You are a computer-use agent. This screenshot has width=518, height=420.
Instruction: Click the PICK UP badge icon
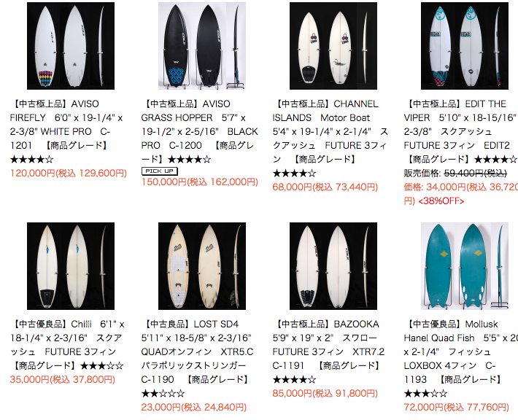pos(160,171)
